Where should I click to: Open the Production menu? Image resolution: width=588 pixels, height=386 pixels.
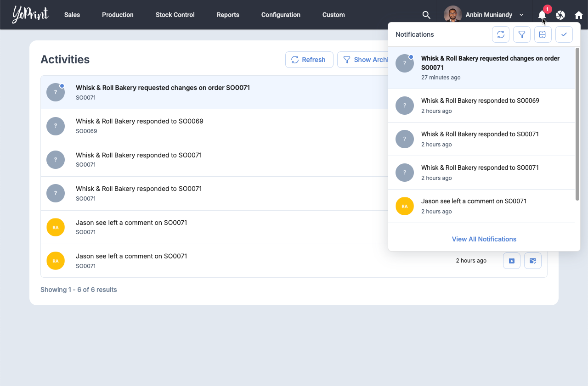(118, 15)
